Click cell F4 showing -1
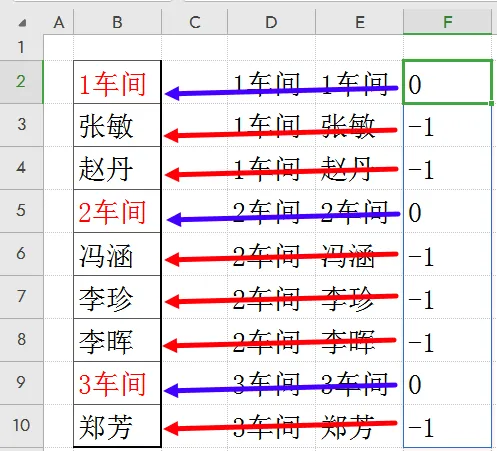The width and height of the screenshot is (497, 451). coord(448,168)
